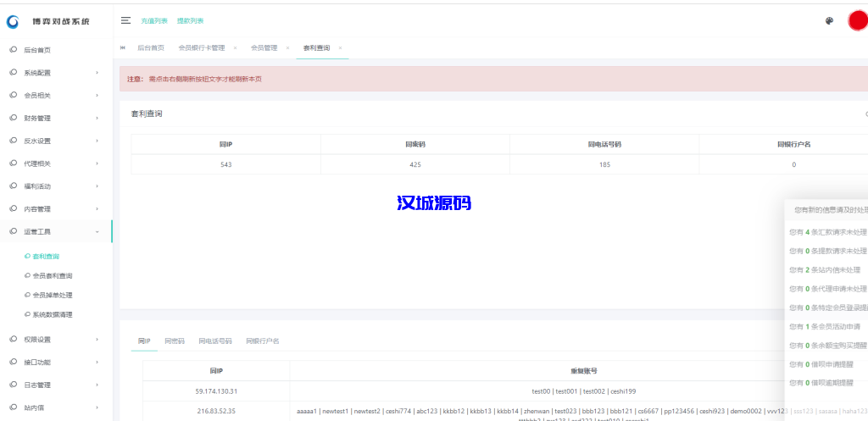Open the 借呗申请提醒 notification
This screenshot has width=868, height=421.
click(821, 364)
